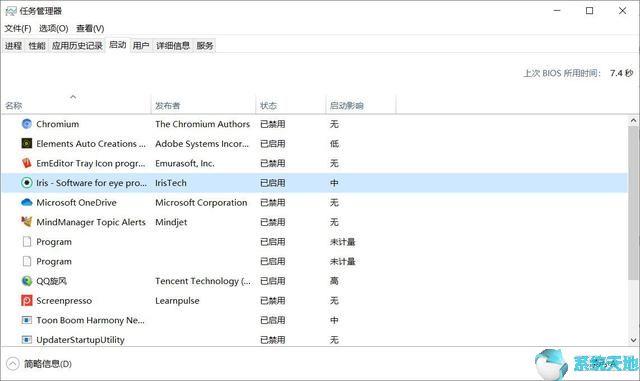Select the UpdaterStartupUtility row name
This screenshot has width=640, height=381.
(x=80, y=339)
